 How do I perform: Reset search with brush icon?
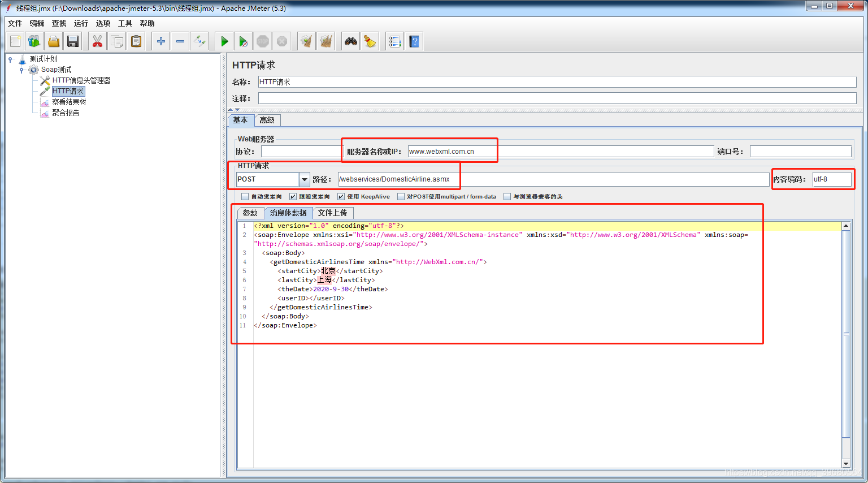(370, 41)
